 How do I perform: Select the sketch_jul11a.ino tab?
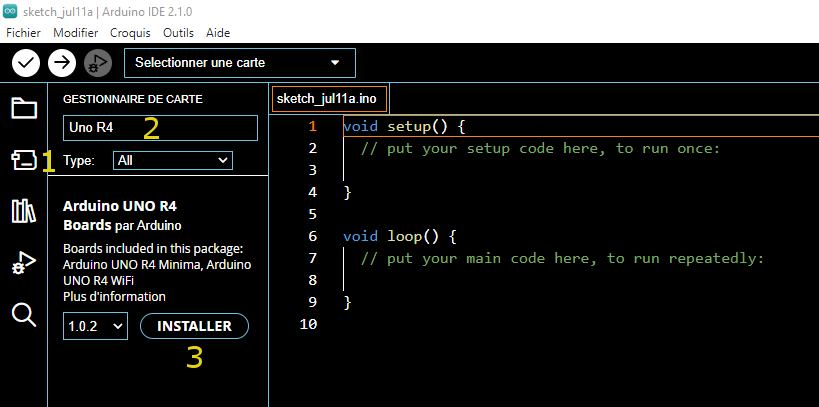[330, 99]
